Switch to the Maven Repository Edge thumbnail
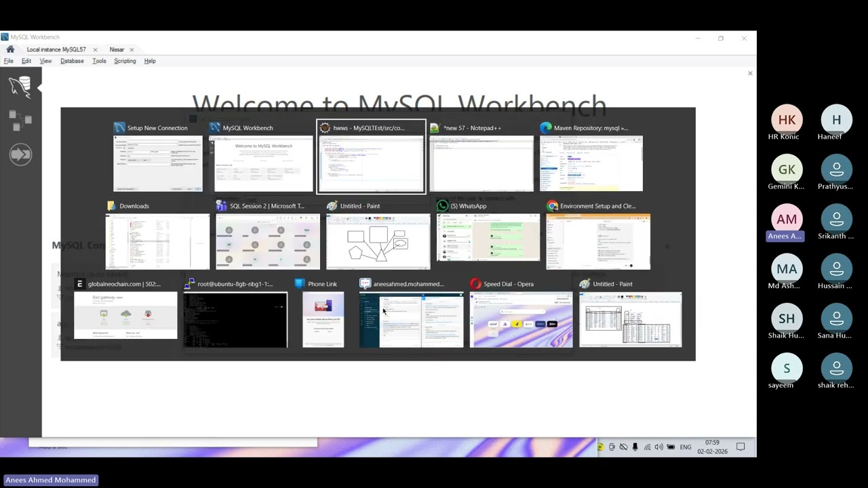The image size is (868, 488). (591, 163)
